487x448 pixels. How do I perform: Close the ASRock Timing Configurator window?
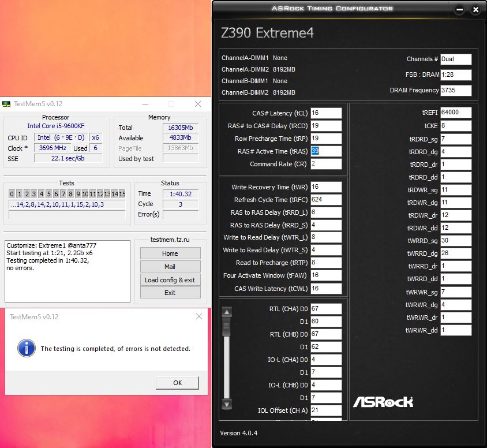(475, 10)
